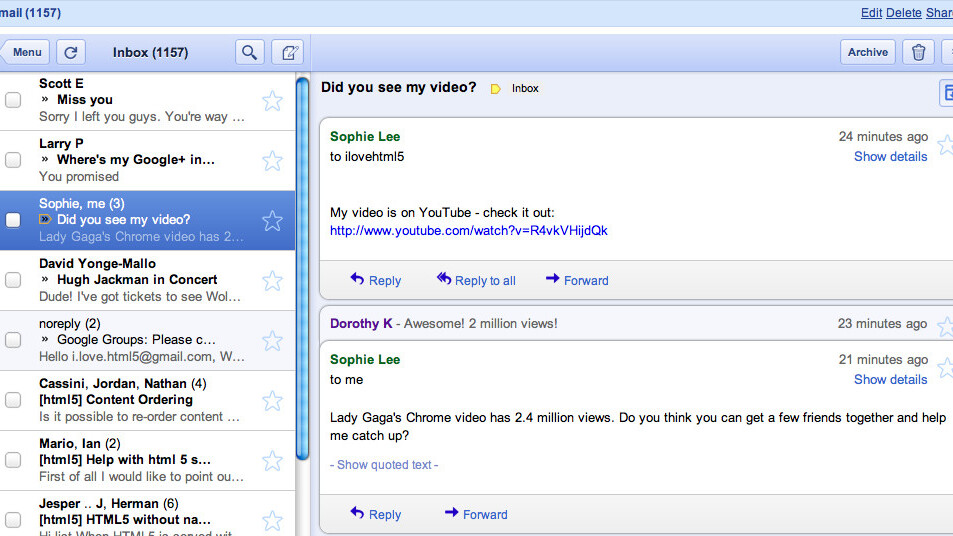Click Reply to all on first message

(476, 280)
